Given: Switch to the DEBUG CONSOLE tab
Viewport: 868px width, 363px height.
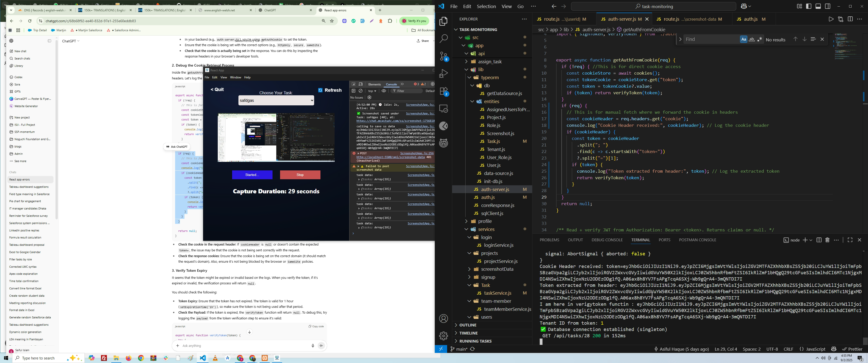Looking at the screenshot, I should 607,240.
